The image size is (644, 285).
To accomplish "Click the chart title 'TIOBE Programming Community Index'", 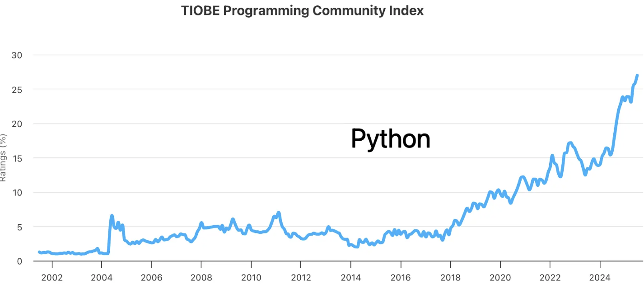I will (x=302, y=10).
